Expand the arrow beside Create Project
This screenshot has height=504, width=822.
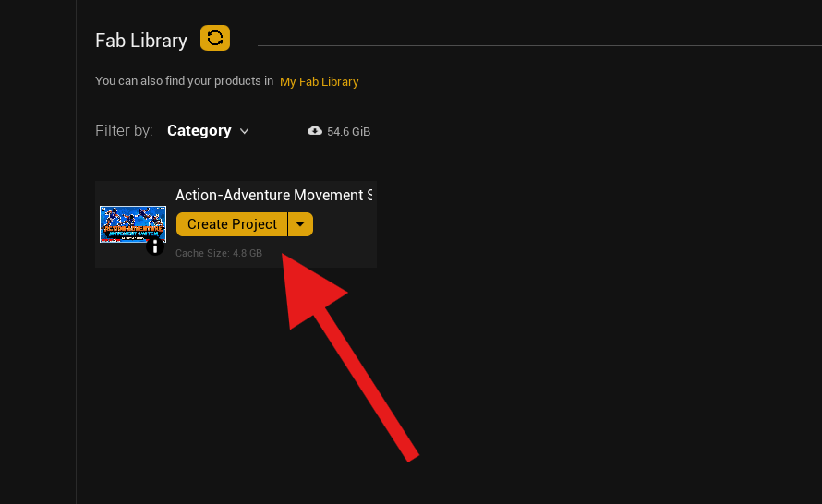(x=300, y=224)
